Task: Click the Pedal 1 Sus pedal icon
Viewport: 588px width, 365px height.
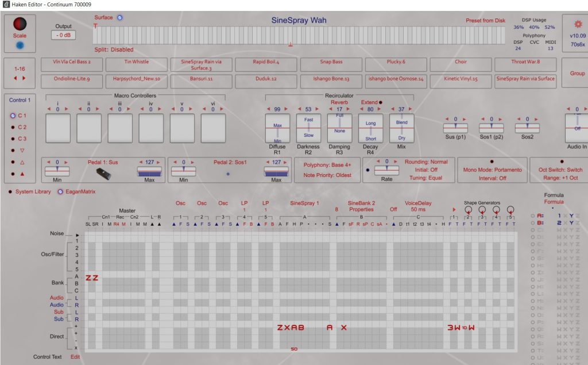Action: click(x=103, y=174)
